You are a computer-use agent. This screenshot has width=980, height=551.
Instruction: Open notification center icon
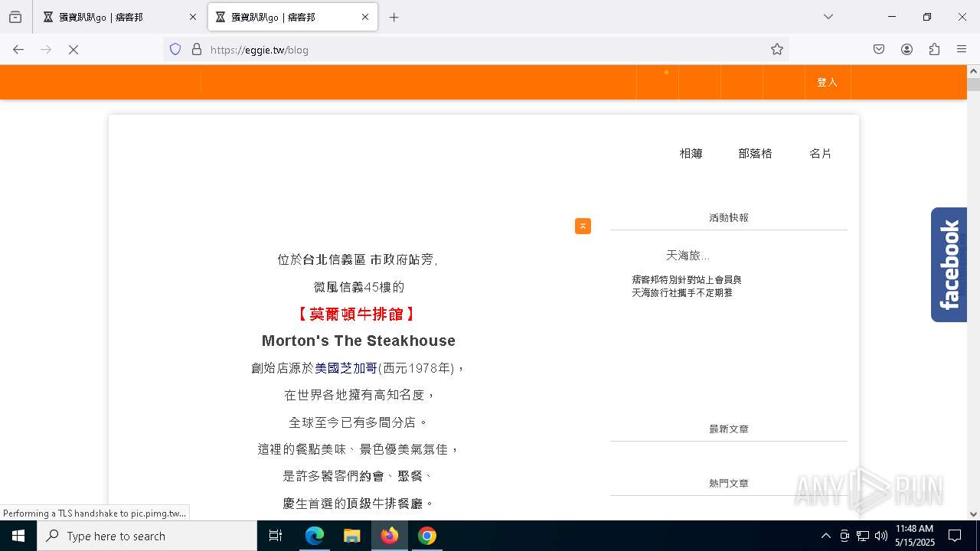[x=955, y=536]
